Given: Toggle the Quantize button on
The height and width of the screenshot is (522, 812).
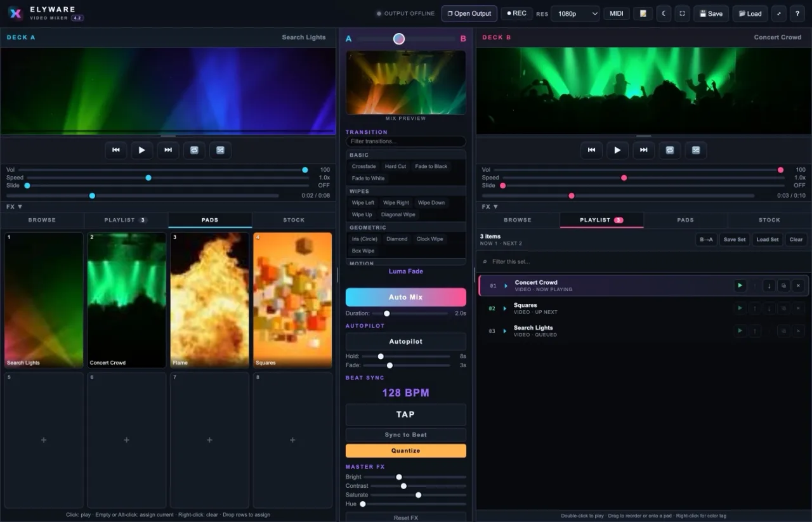Looking at the screenshot, I should [x=406, y=450].
